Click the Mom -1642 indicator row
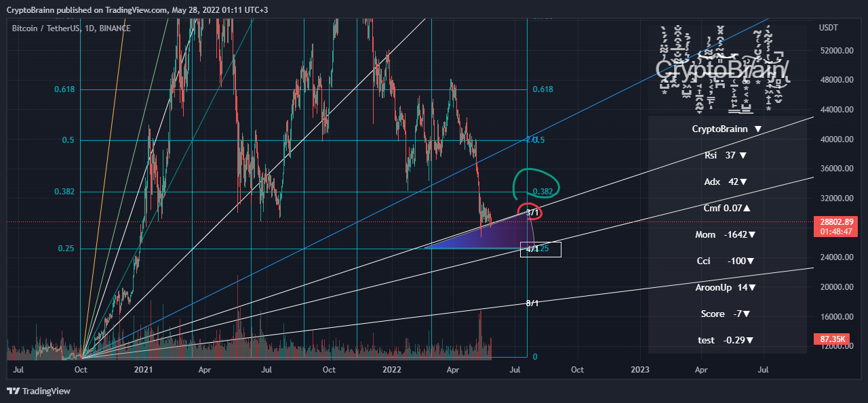This screenshot has width=868, height=403. pos(727,234)
